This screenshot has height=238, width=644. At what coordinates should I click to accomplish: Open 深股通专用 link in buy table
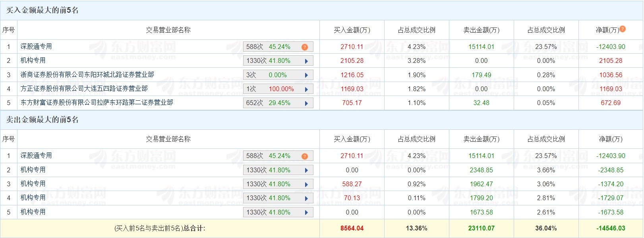(36, 47)
